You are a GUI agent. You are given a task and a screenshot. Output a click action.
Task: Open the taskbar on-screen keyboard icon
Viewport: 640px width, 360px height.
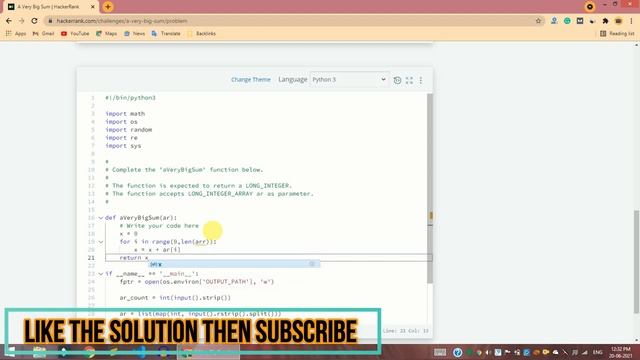(440, 352)
